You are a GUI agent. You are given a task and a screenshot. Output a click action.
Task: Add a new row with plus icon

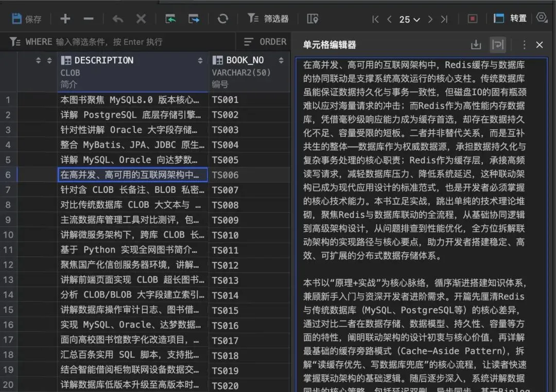tap(65, 19)
